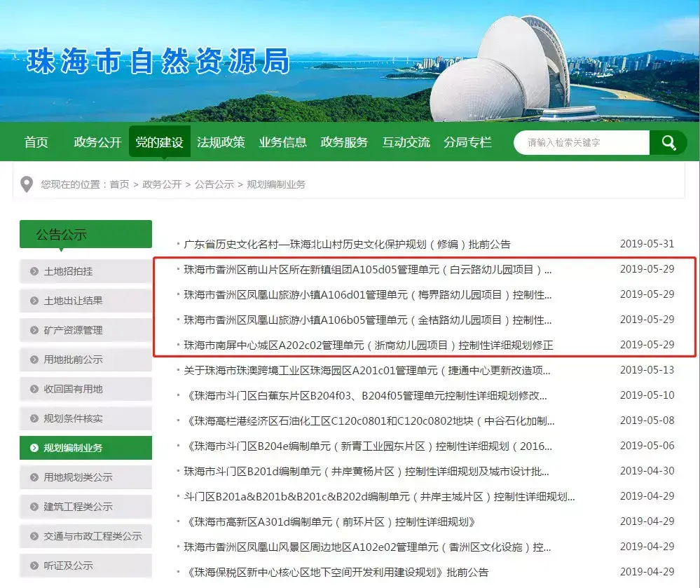Click the bullet icon beside 听证及公示

click(34, 566)
